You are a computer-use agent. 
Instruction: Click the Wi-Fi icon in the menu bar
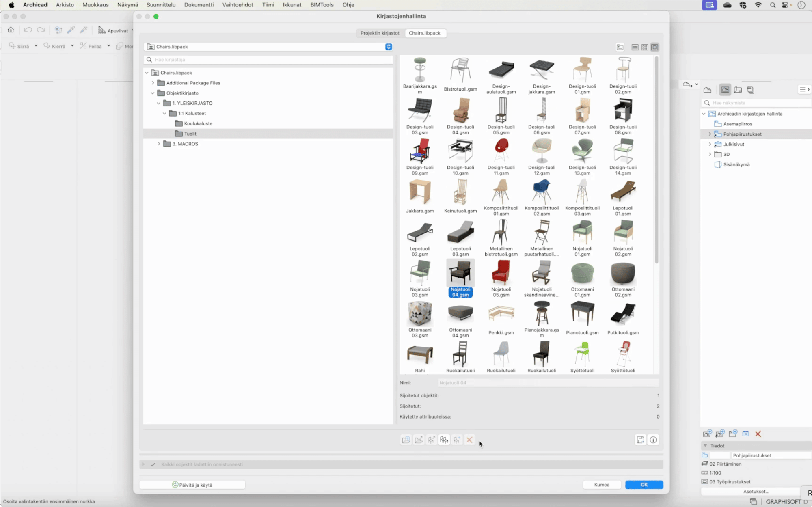pyautogui.click(x=758, y=5)
